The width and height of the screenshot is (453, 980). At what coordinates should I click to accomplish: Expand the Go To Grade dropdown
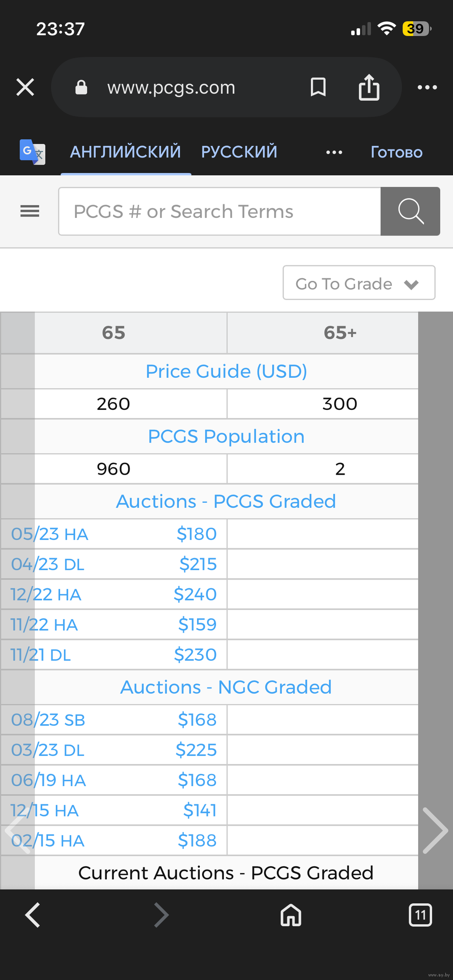[359, 283]
